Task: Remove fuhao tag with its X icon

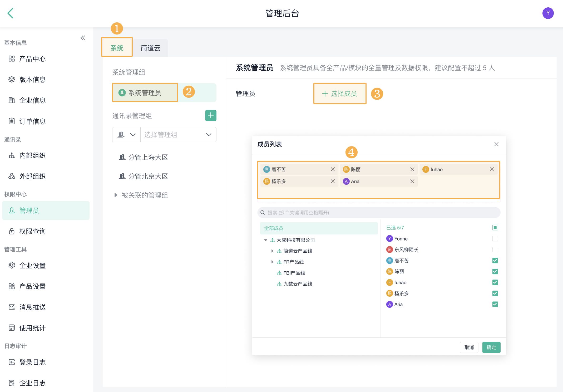Action: [x=492, y=169]
